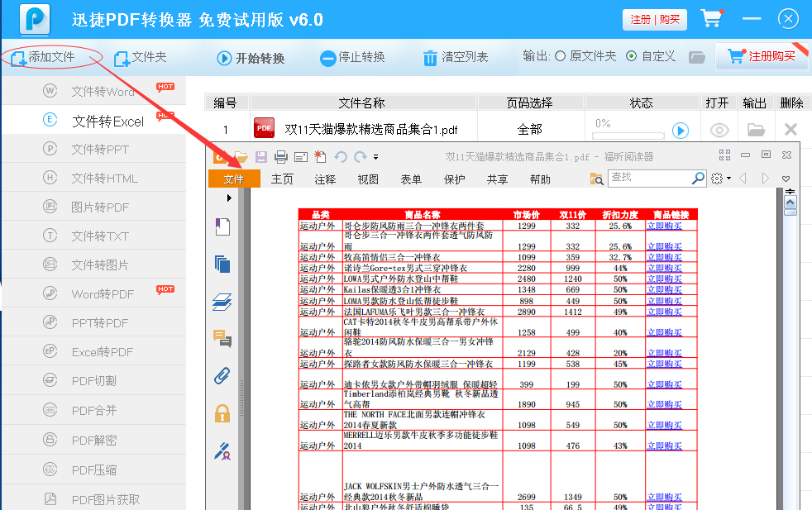Click the 添加文件 add file button
Image resolution: width=812 pixels, height=510 pixels.
click(x=42, y=57)
